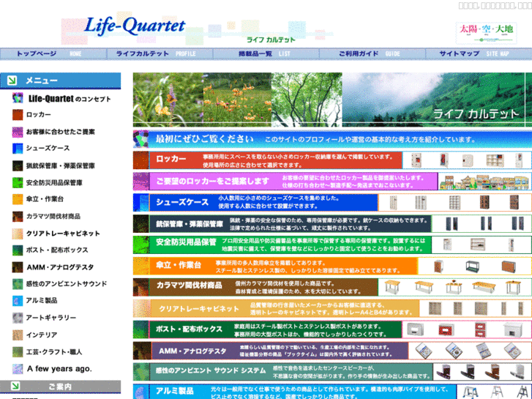The height and width of the screenshot is (399, 532).
Task: Click the tan インテリア sidebar icon
Action: point(18,335)
